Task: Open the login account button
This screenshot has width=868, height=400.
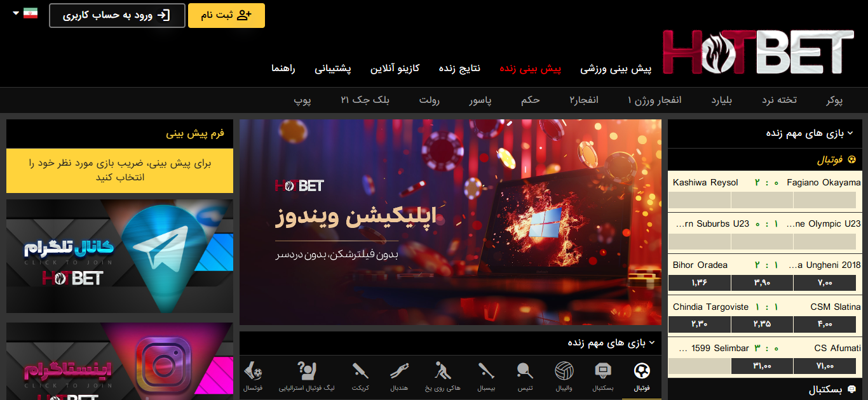Action: click(117, 15)
